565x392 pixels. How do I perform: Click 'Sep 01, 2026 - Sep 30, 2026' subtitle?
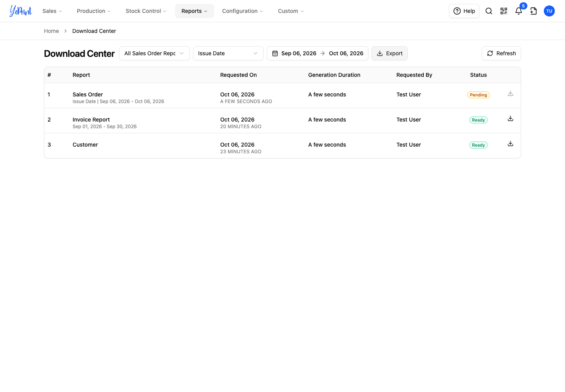[x=105, y=127]
